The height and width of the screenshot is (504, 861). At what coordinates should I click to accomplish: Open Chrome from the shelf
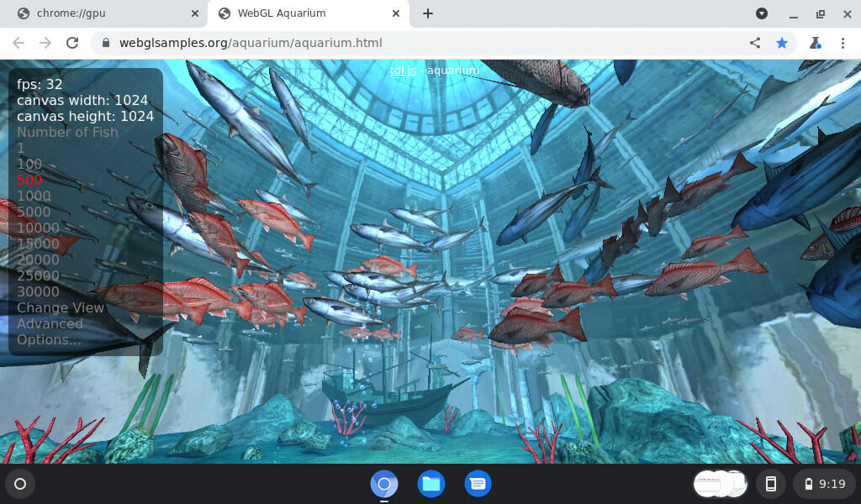(x=383, y=484)
